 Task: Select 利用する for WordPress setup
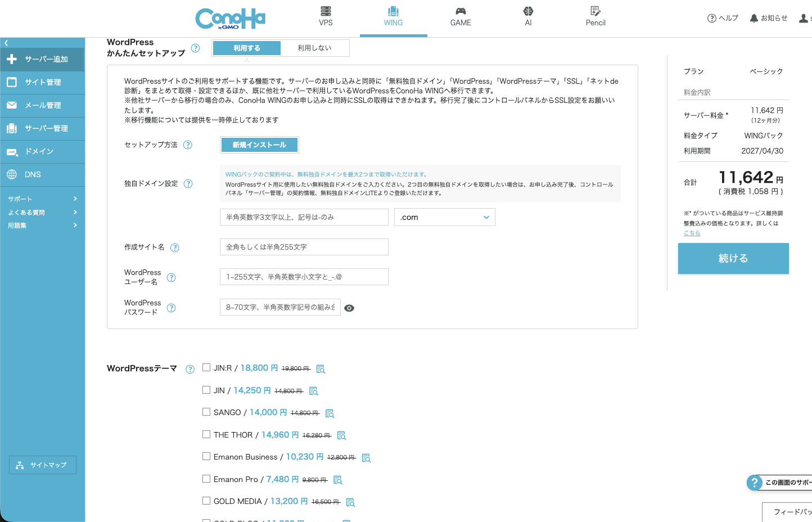[x=247, y=48]
